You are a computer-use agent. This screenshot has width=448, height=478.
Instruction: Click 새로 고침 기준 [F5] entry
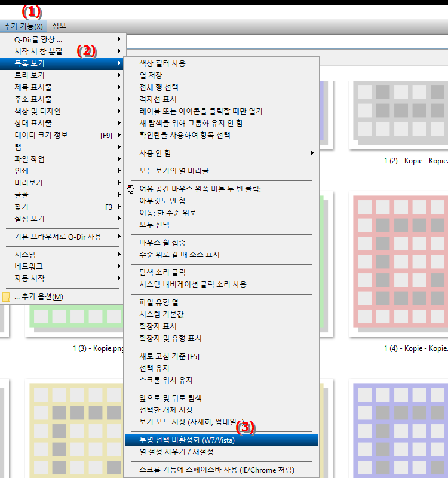pyautogui.click(x=221, y=356)
